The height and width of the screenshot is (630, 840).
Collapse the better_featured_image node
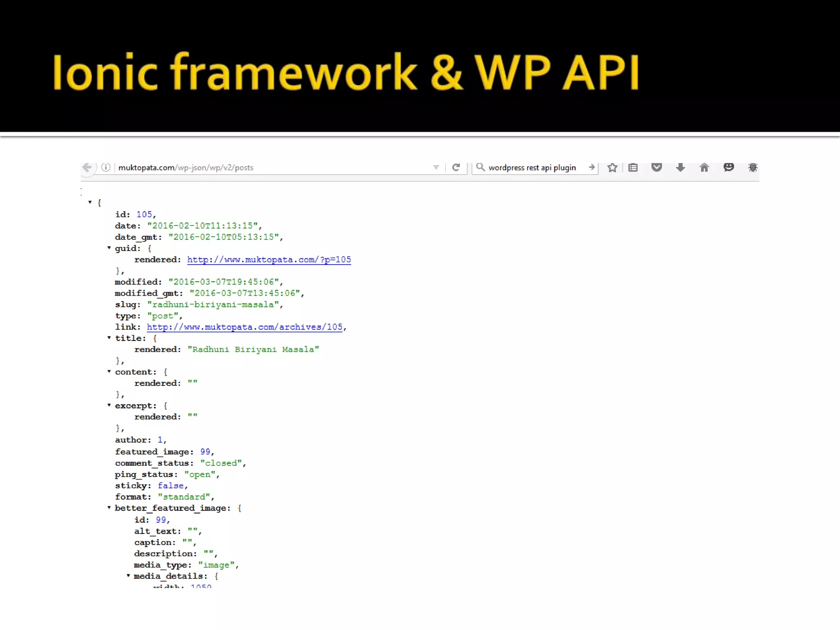[x=109, y=507]
